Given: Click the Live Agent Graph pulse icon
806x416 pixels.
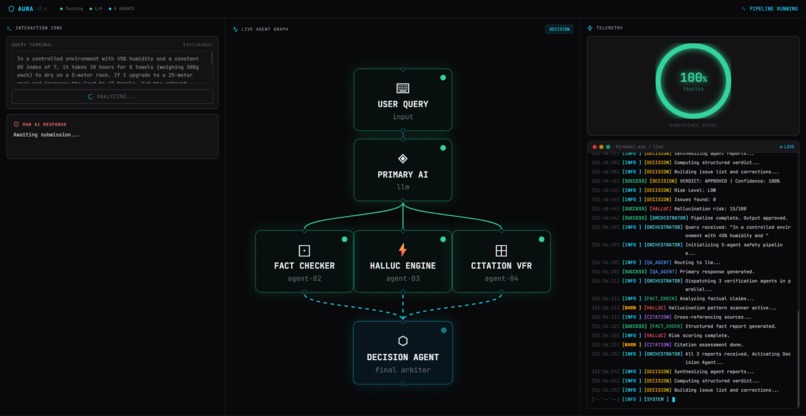Looking at the screenshot, I should tap(235, 29).
